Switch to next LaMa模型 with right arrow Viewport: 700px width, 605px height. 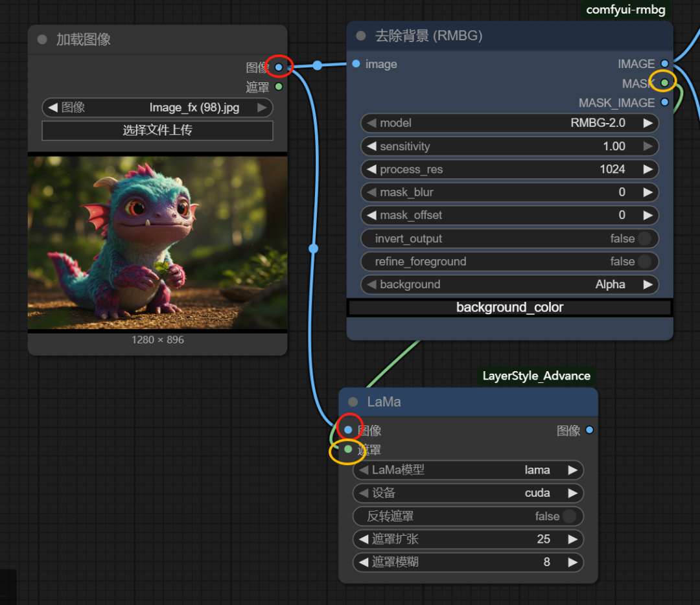pyautogui.click(x=573, y=470)
